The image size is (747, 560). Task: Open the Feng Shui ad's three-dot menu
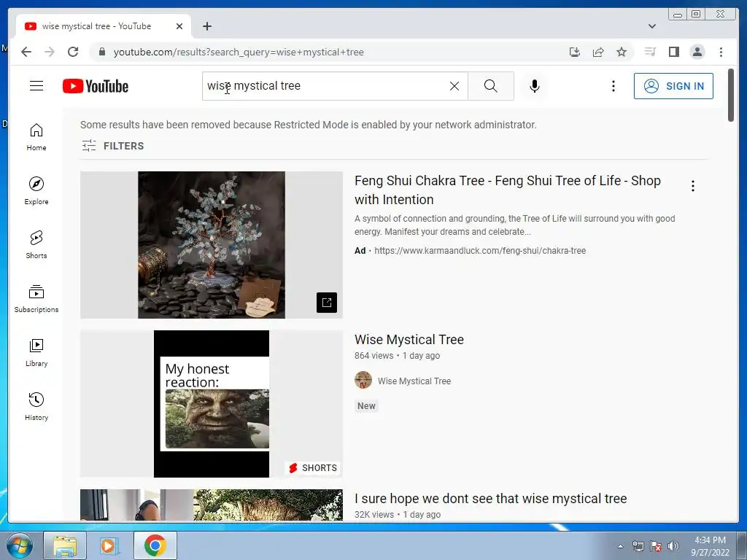click(693, 186)
